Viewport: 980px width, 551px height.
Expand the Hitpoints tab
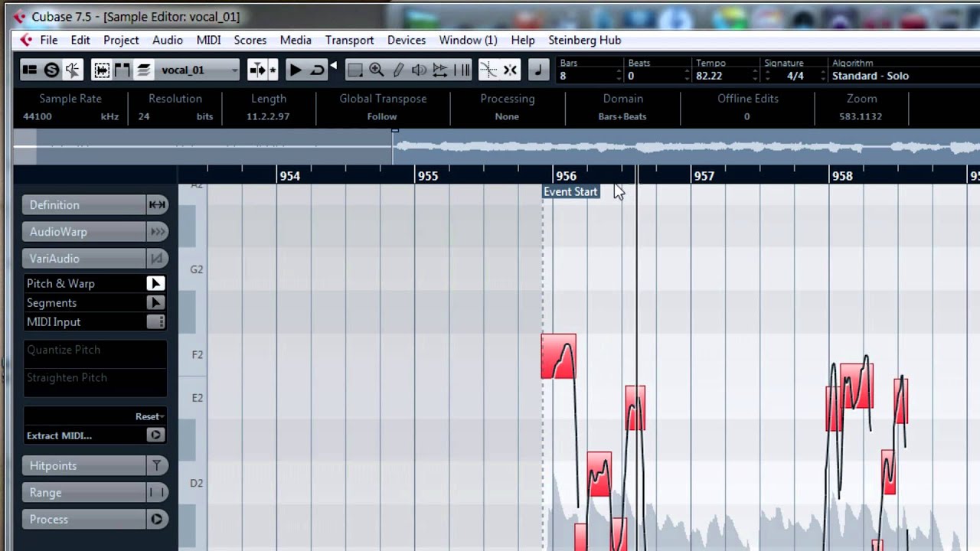[x=84, y=465]
